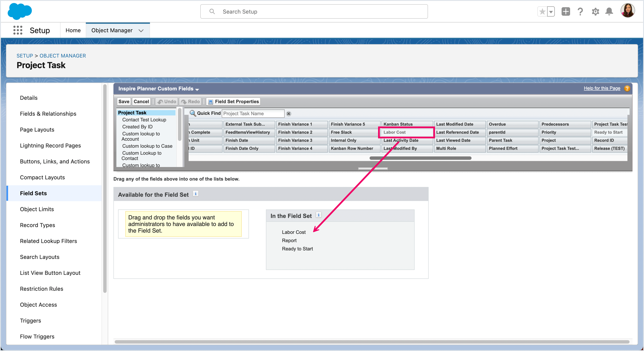Click the Undo button

coord(167,101)
